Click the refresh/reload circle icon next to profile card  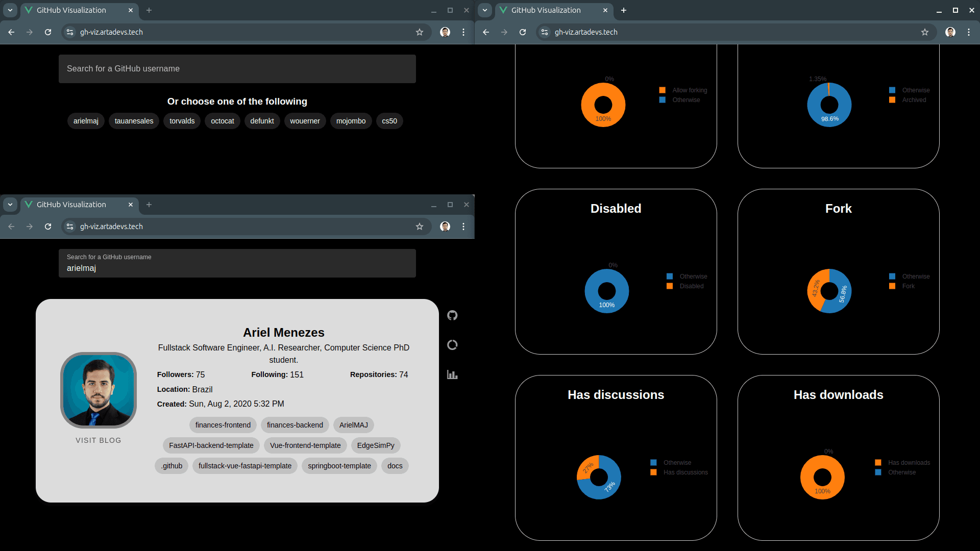coord(452,344)
